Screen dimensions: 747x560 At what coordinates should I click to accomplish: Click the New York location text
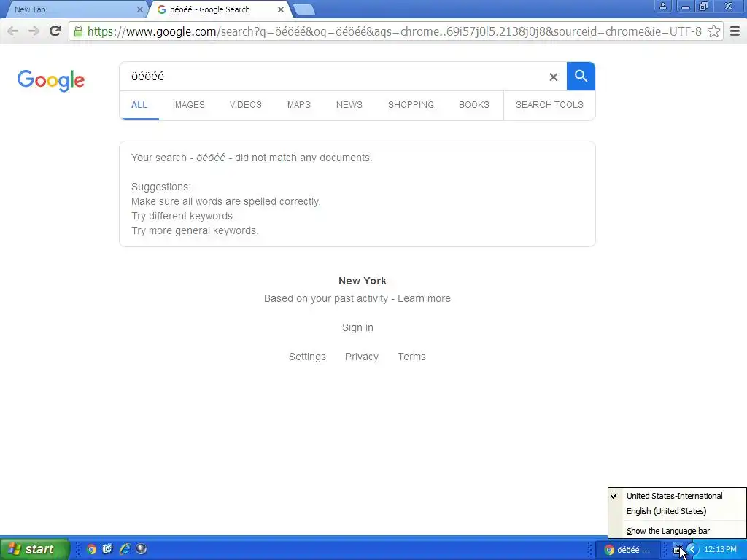click(363, 281)
